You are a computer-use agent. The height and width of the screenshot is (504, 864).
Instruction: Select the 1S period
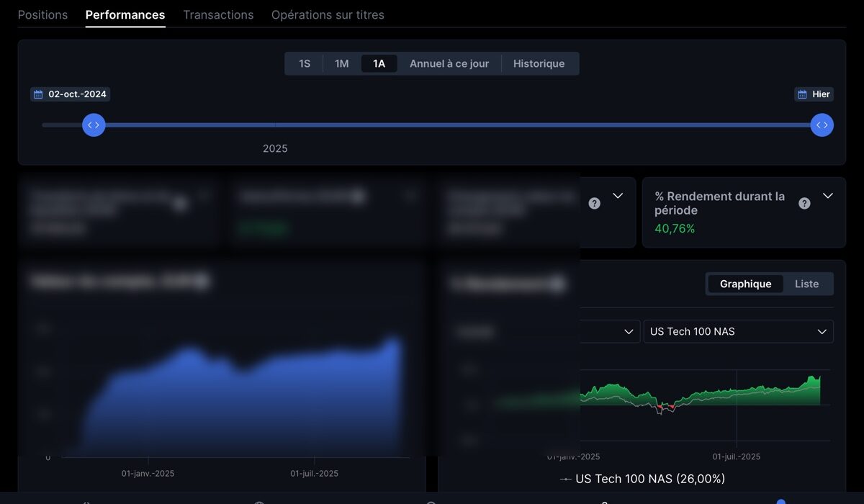(305, 63)
